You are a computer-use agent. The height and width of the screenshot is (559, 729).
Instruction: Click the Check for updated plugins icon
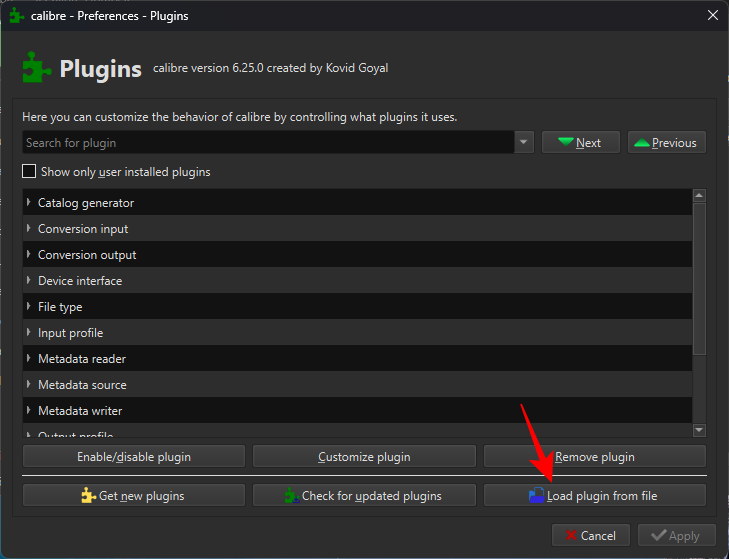click(x=291, y=495)
